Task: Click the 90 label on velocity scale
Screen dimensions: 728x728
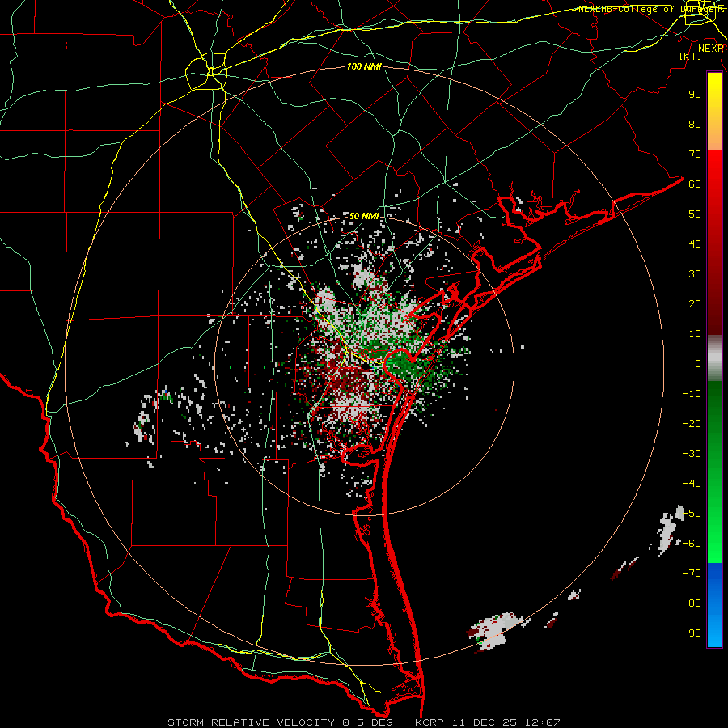Action: pyautogui.click(x=695, y=95)
